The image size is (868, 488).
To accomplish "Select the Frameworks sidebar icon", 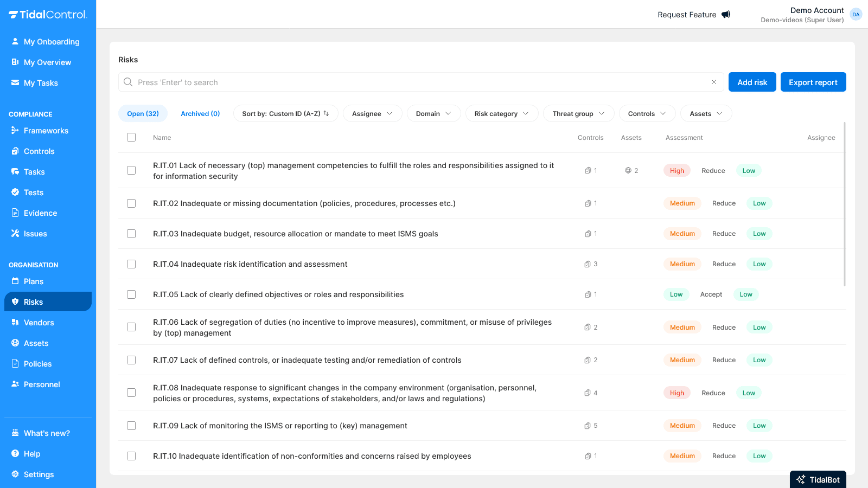I will coord(15,131).
